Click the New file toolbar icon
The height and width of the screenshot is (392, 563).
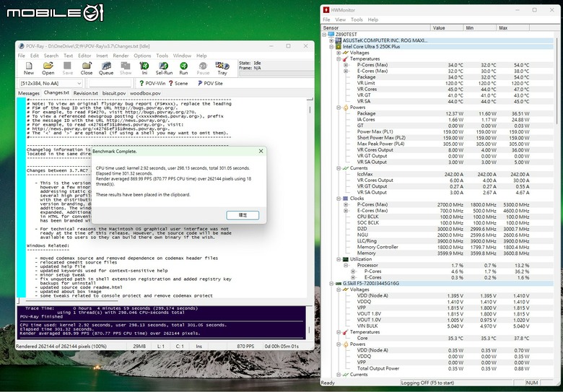29,68
